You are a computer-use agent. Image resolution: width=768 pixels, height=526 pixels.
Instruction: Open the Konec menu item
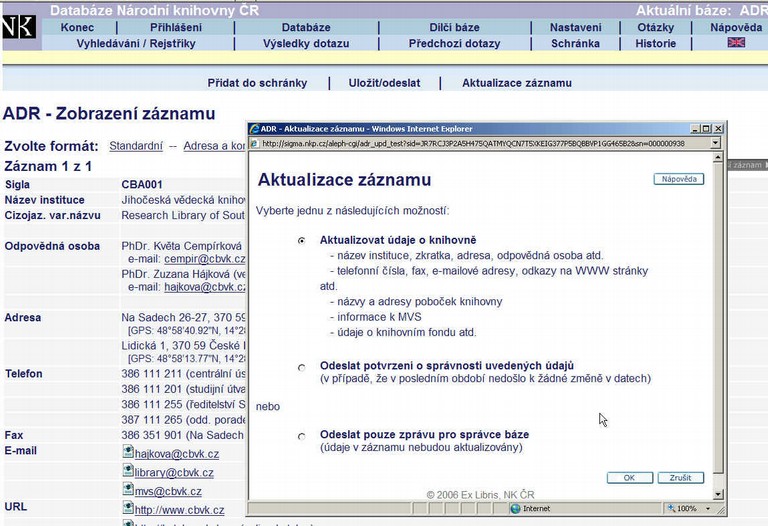pyautogui.click(x=77, y=27)
